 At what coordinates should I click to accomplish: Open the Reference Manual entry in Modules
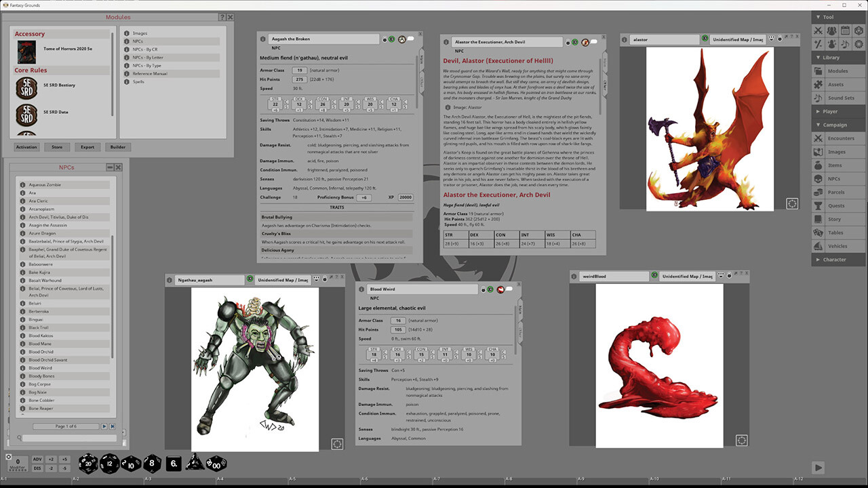149,73
